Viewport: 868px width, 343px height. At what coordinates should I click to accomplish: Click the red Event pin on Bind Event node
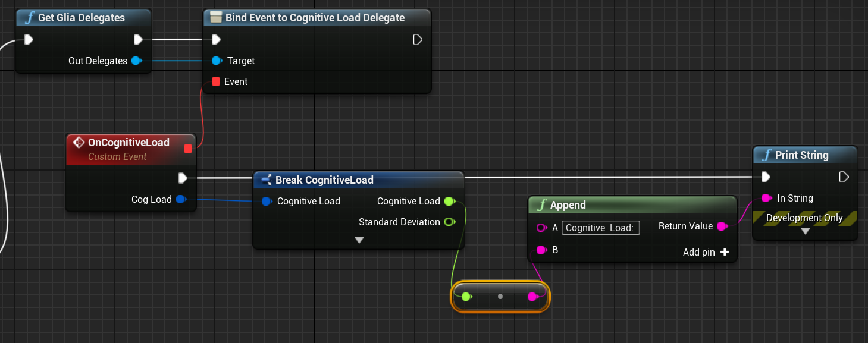216,81
